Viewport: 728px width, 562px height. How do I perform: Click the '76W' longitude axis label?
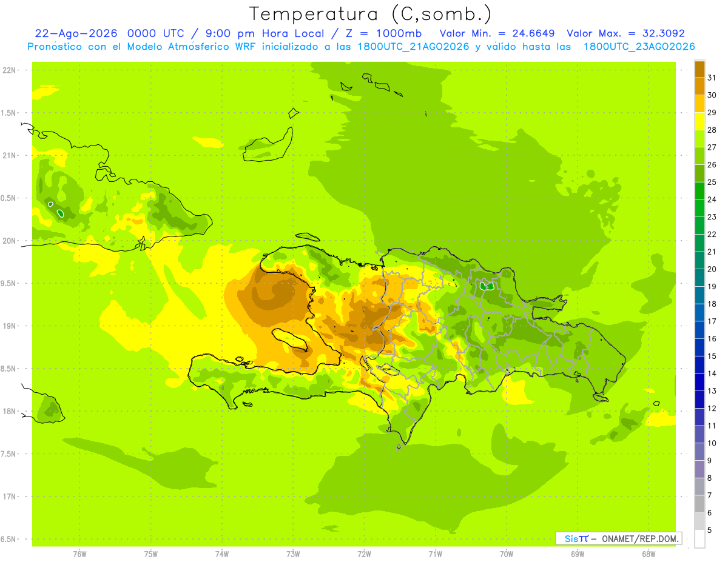coord(79,554)
